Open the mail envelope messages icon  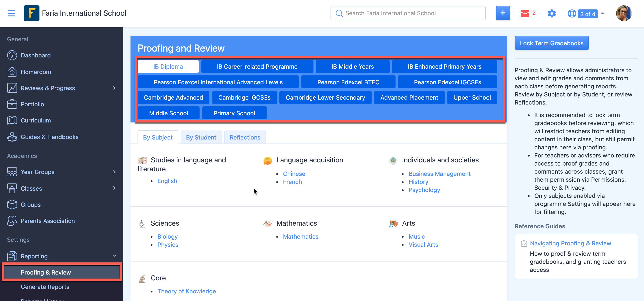coord(525,13)
